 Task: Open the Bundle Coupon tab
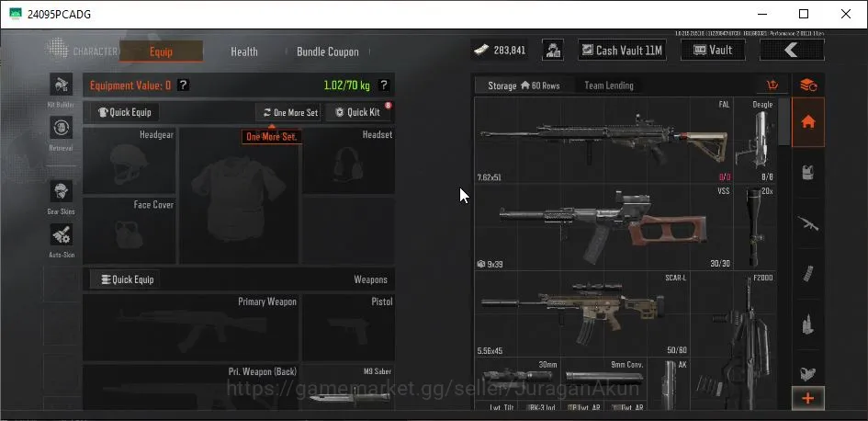pyautogui.click(x=328, y=51)
